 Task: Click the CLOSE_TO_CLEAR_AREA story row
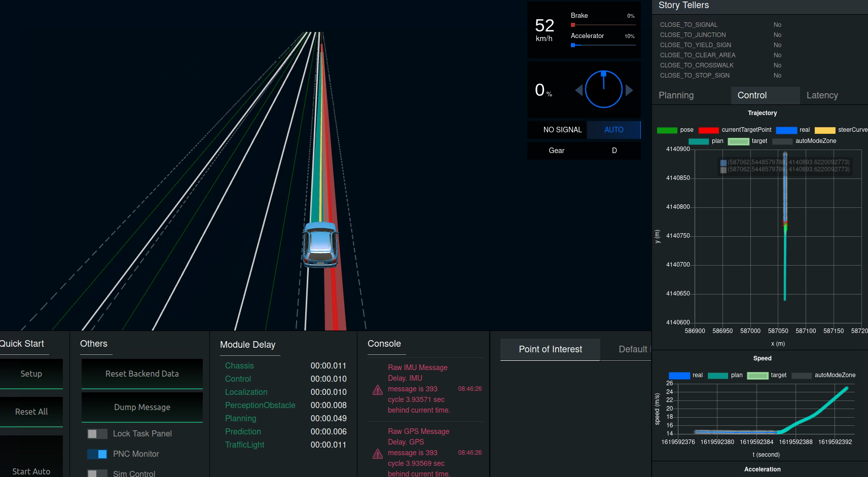pos(720,55)
